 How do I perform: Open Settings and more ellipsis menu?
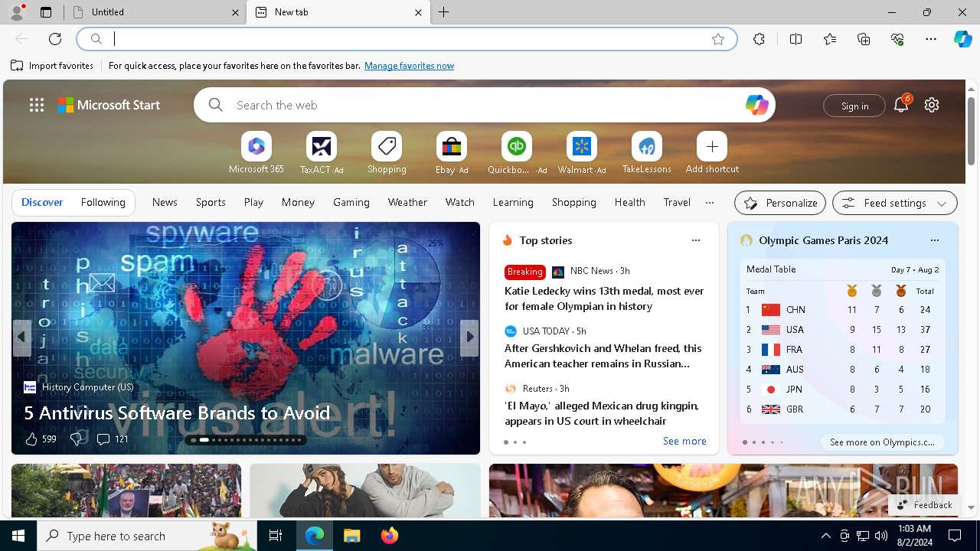(x=931, y=39)
